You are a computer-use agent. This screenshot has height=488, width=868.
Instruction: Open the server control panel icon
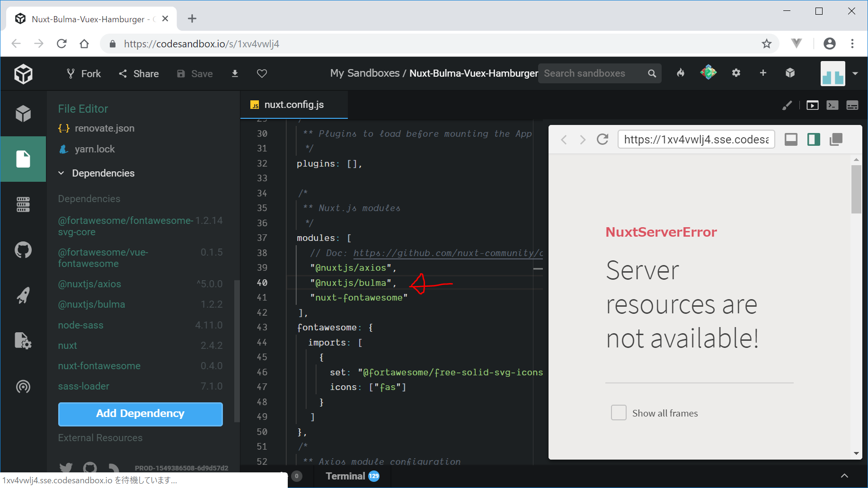point(23,204)
